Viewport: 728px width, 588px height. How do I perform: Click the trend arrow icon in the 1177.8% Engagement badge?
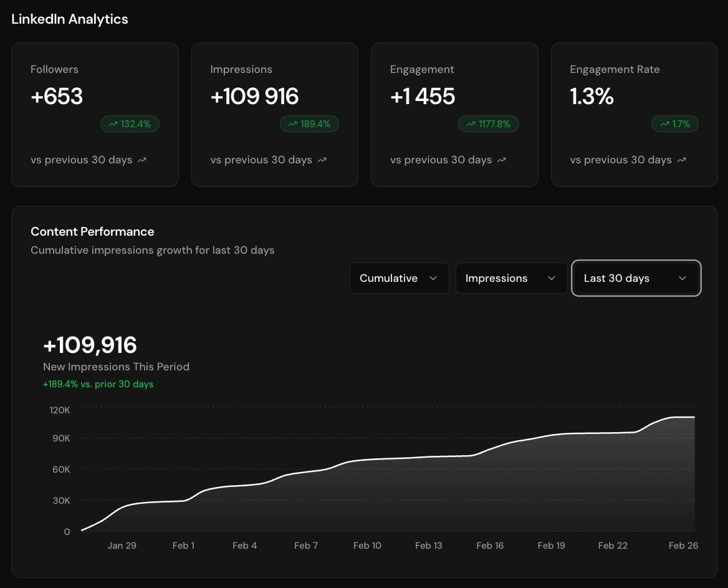pyautogui.click(x=471, y=123)
